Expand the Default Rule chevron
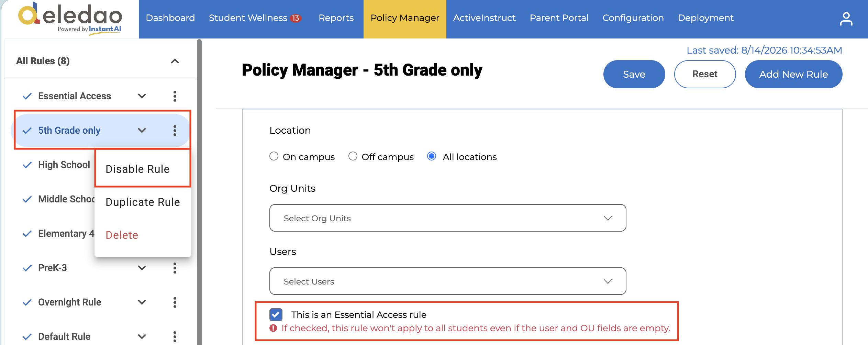868x345 pixels. point(142,336)
